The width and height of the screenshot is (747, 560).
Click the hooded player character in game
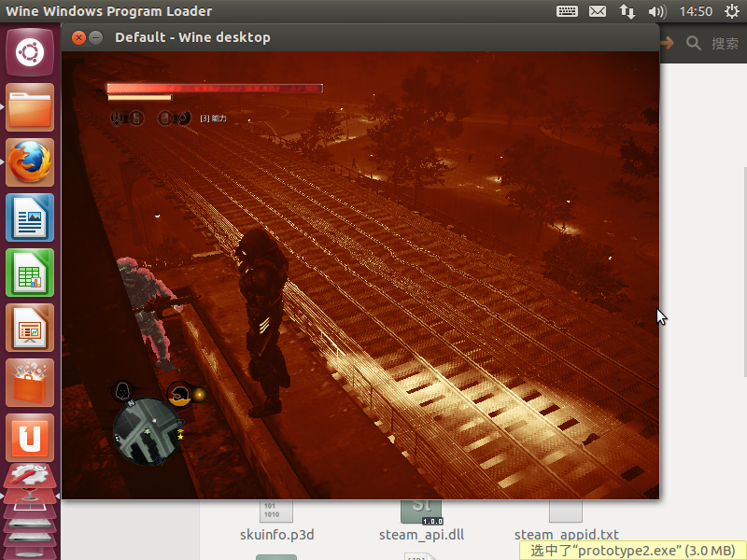click(263, 322)
